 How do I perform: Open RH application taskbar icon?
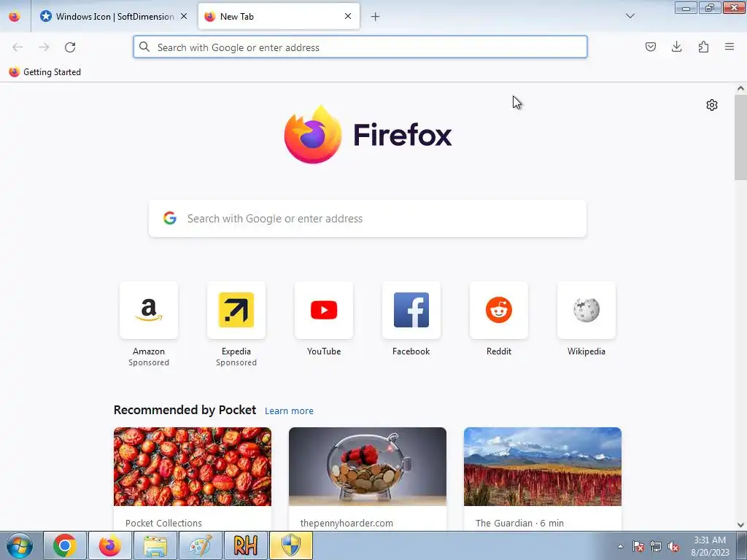tap(245, 545)
